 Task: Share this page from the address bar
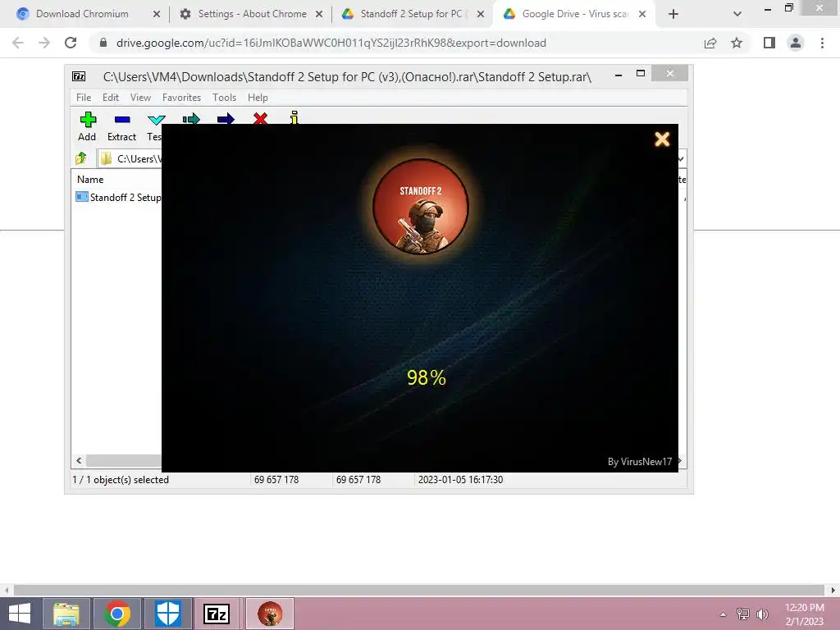point(710,43)
